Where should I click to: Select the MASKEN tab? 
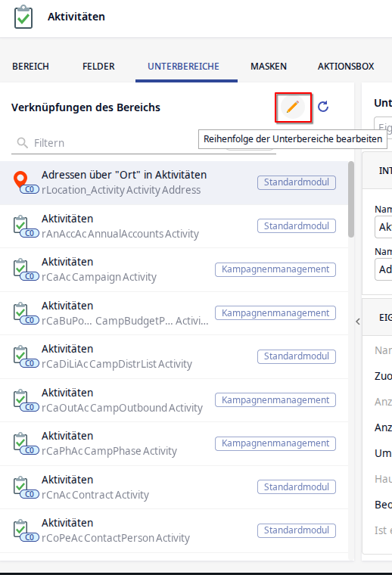coord(269,67)
